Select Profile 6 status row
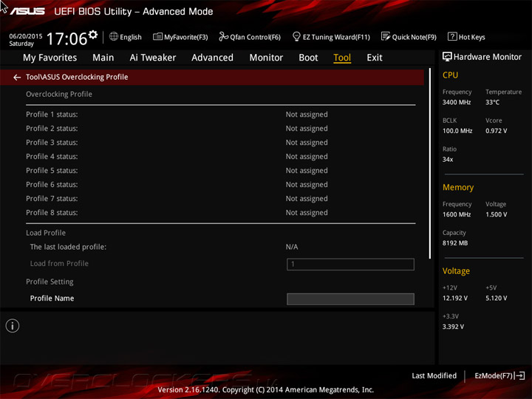This screenshot has width=532, height=399. (x=220, y=185)
